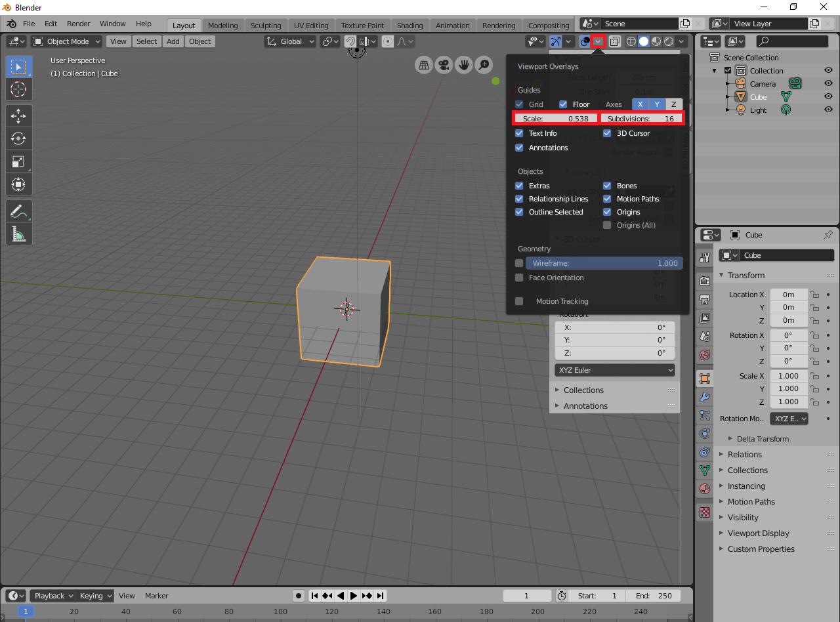Uncheck the Annotations overlay checkbox

pyautogui.click(x=519, y=148)
